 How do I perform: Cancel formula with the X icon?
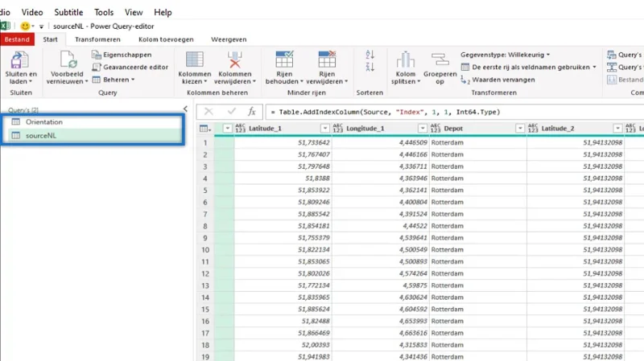(x=208, y=112)
